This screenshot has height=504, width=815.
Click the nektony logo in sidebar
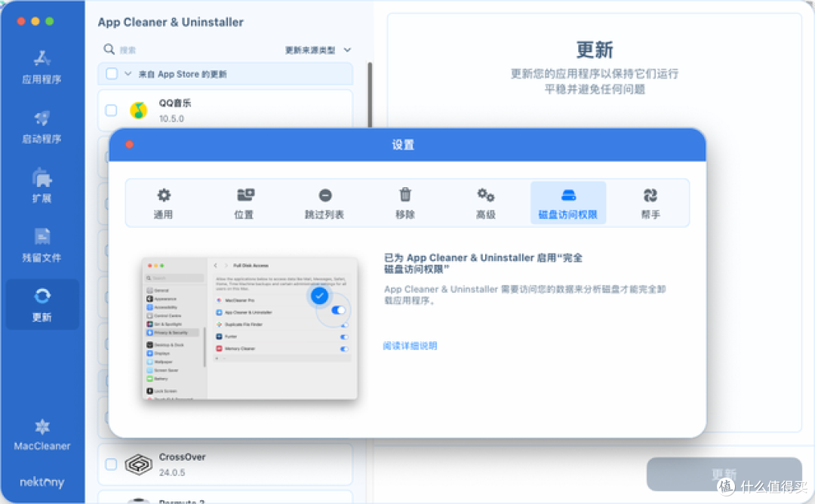[42, 482]
